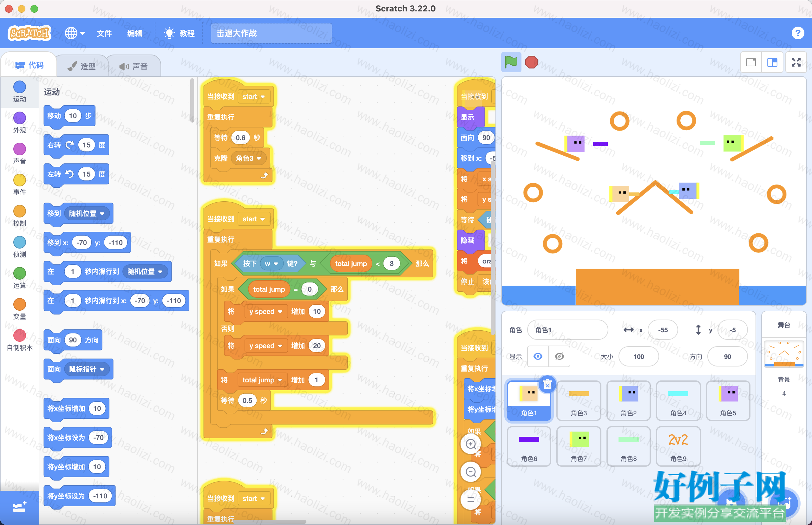Open start dropdown in top 当接收到 block
The height and width of the screenshot is (525, 812).
[x=253, y=96]
